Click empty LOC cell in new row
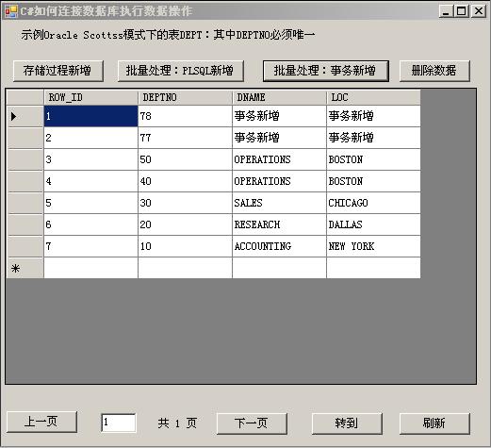The height and width of the screenshot is (448, 491). (373, 268)
